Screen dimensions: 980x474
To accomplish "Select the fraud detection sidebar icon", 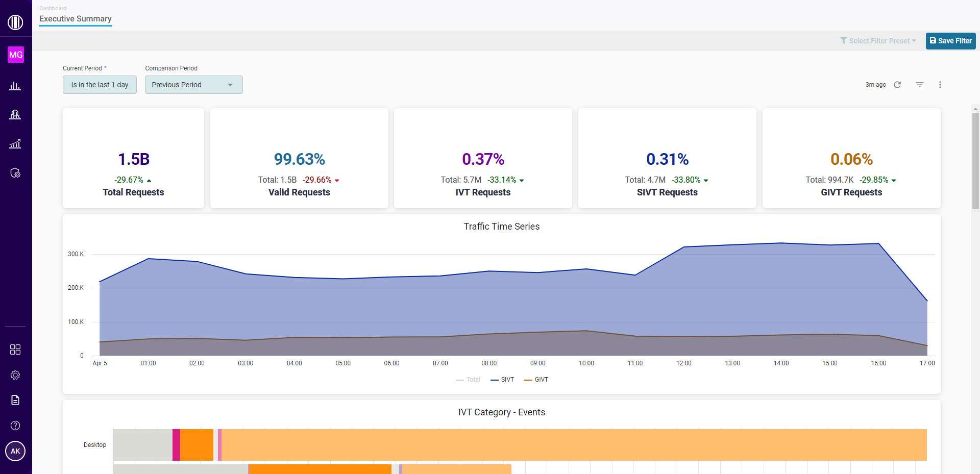I will pyautogui.click(x=15, y=114).
